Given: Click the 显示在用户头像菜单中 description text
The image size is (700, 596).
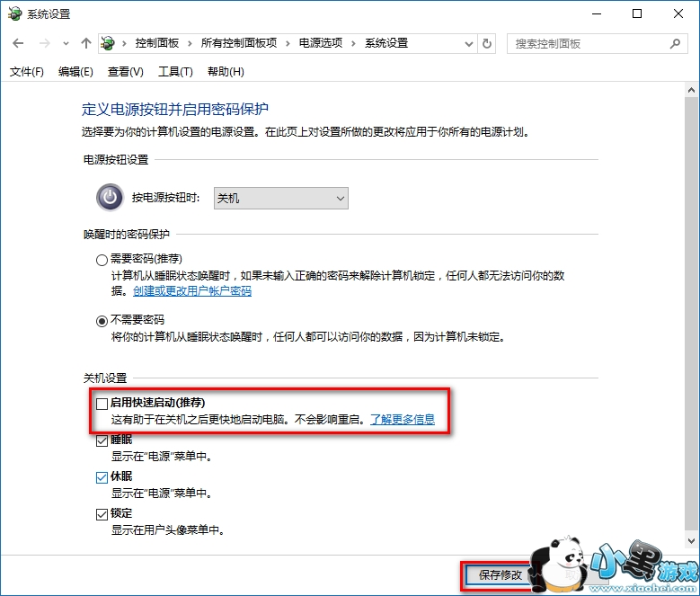Looking at the screenshot, I should (x=168, y=529).
